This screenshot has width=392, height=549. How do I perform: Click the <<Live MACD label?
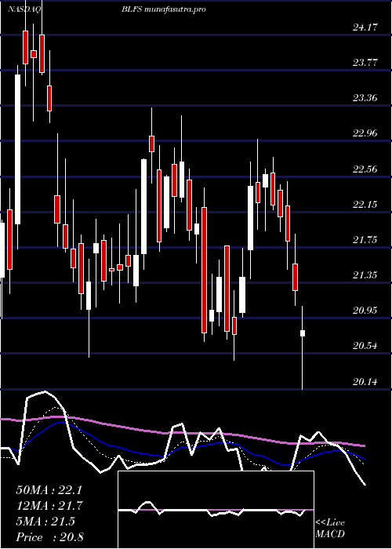330,528
